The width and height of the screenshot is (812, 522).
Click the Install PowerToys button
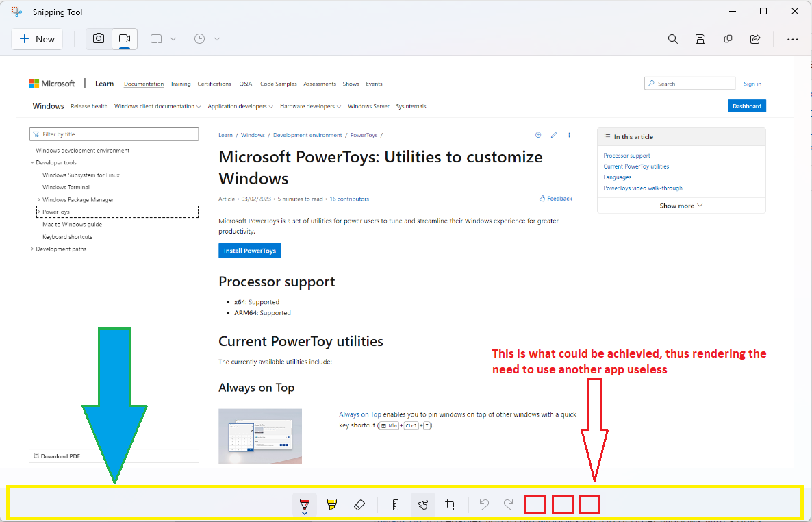249,250
